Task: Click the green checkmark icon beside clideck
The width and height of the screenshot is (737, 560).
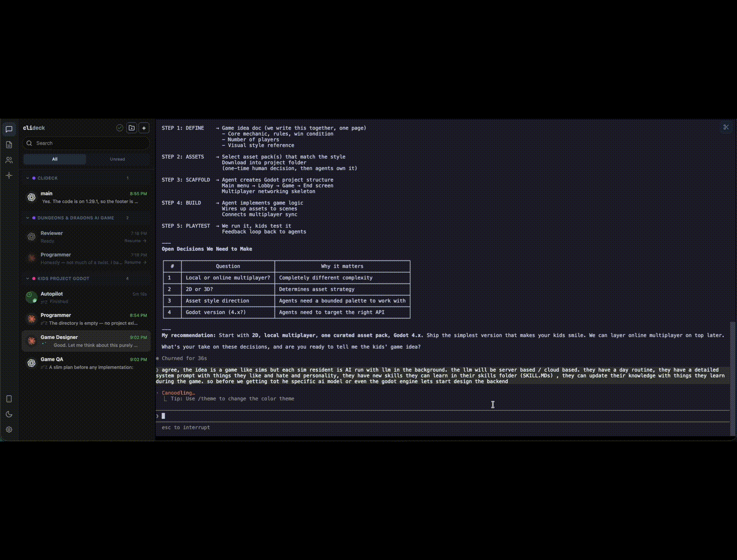Action: click(x=119, y=128)
